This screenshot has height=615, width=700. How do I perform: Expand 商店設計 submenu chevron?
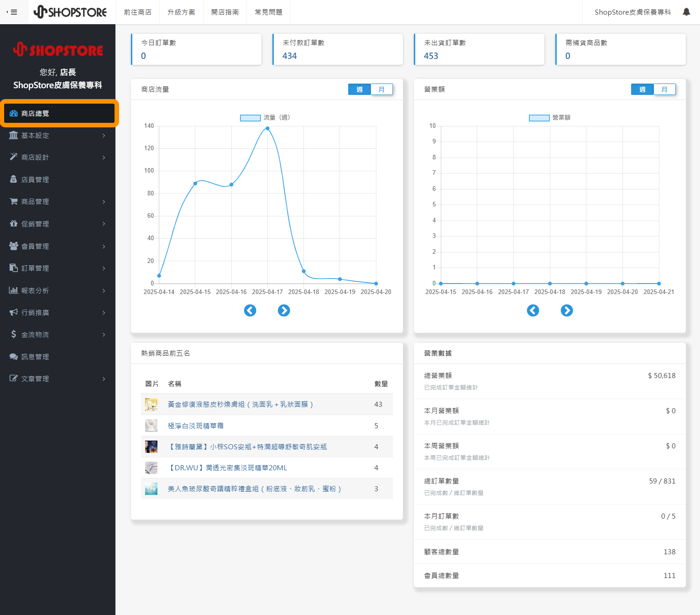104,158
